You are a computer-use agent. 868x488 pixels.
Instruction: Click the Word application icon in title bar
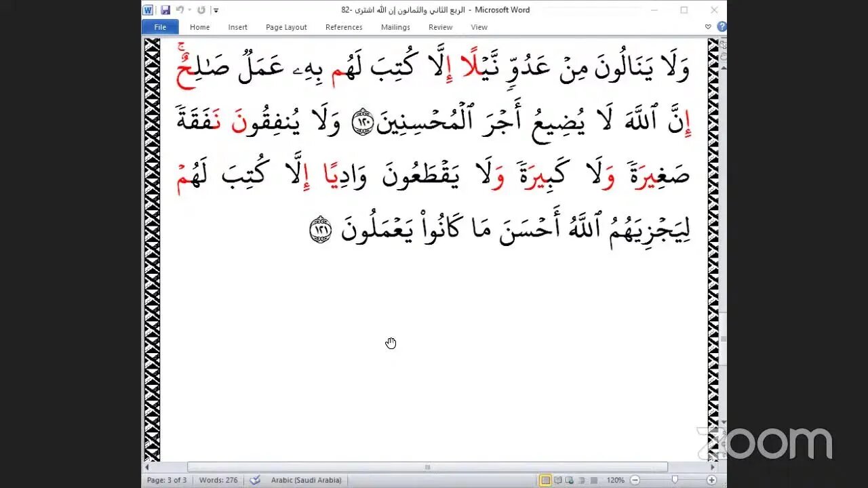tap(148, 10)
